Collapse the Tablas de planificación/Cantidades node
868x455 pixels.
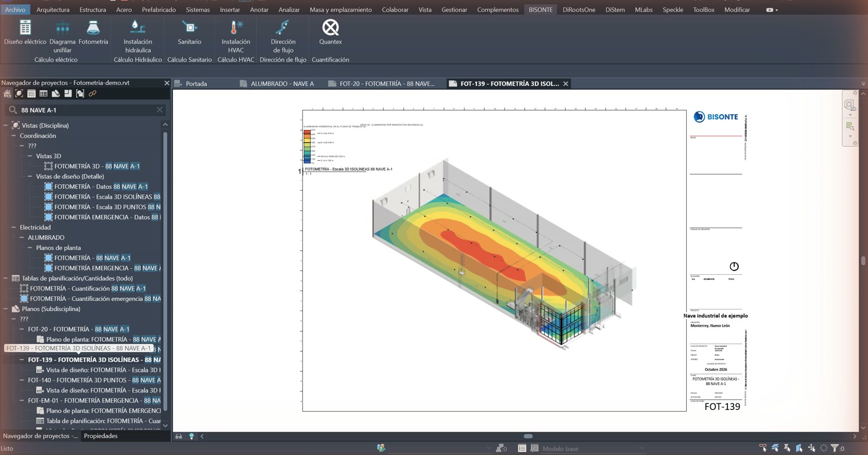coord(5,278)
